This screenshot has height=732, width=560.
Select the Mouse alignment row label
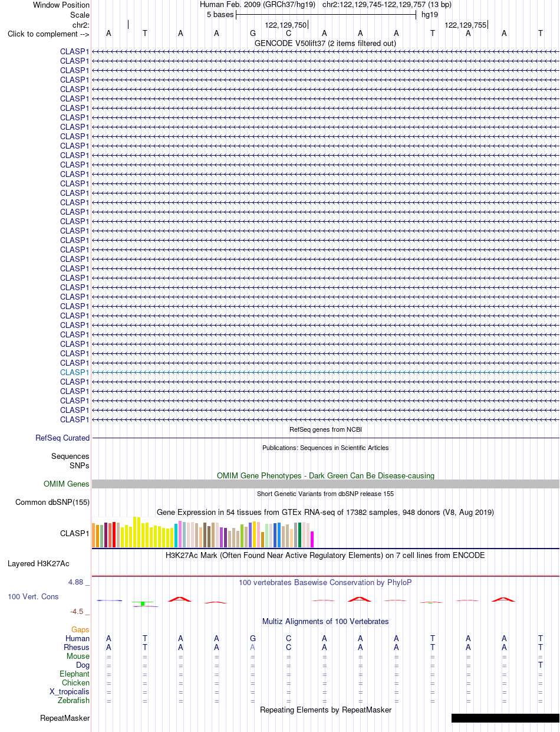pos(78,656)
